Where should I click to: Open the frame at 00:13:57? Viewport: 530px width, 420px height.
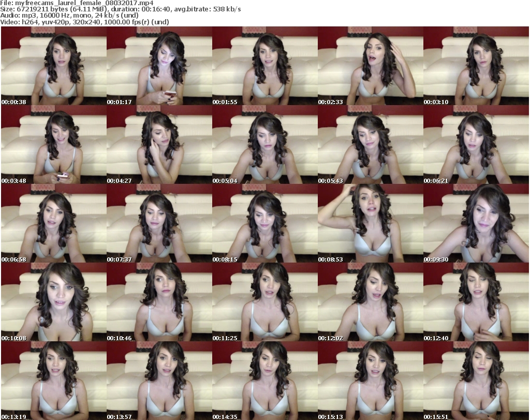coord(159,381)
